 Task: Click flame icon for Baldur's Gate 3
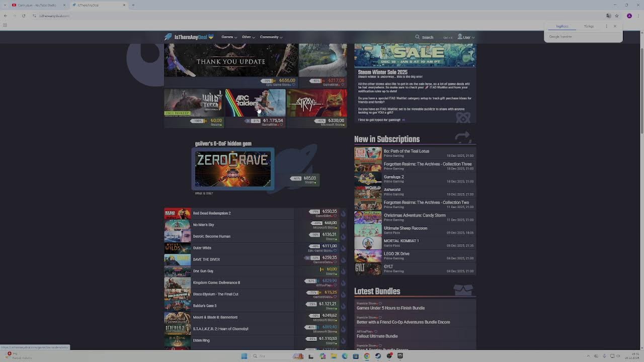[343, 306]
